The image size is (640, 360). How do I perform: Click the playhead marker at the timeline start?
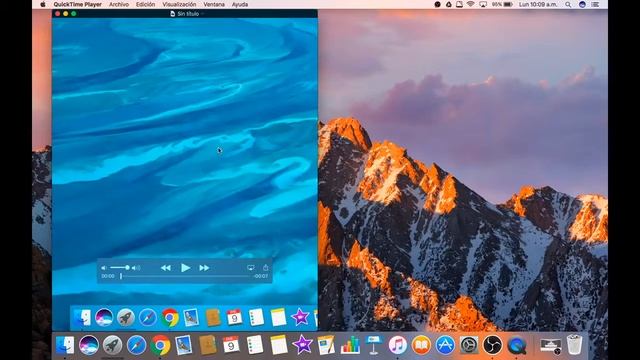[x=121, y=276]
